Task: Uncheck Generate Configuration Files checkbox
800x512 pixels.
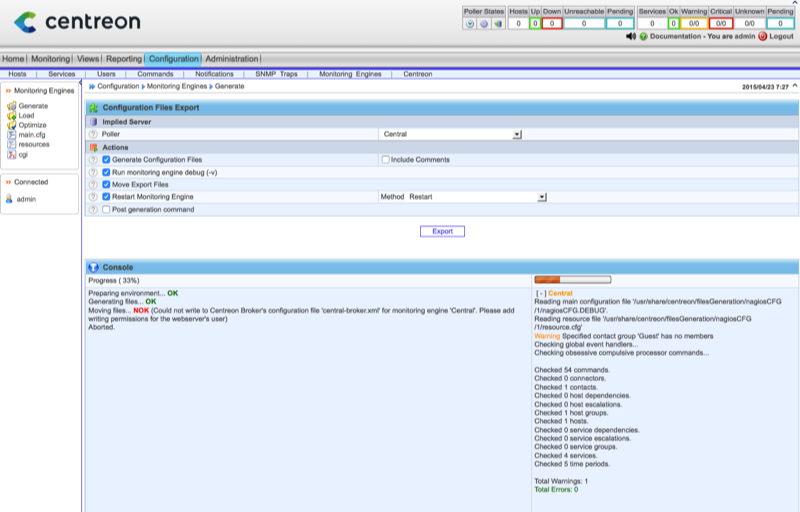Action: tap(106, 159)
